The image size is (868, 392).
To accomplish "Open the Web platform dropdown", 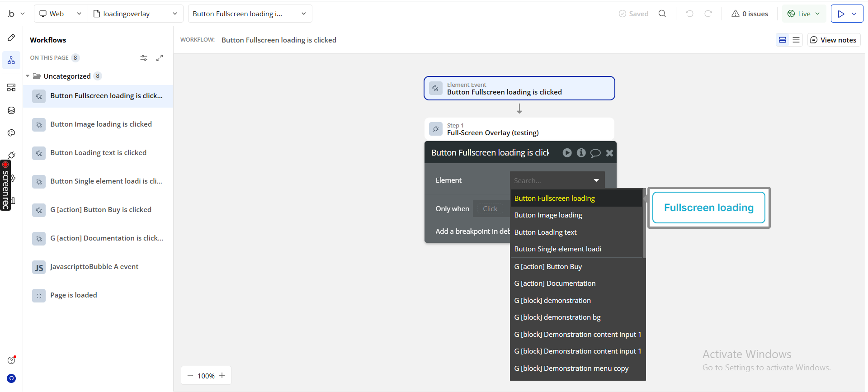I will point(61,14).
